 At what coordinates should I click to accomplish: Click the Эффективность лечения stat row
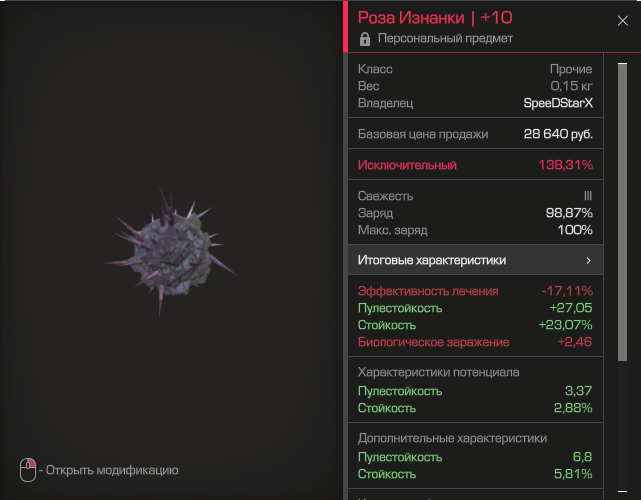475,291
